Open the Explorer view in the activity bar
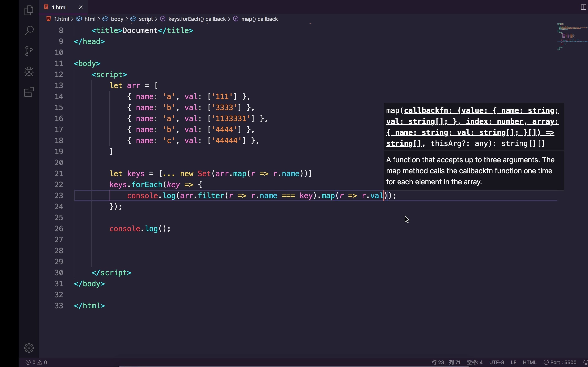This screenshot has width=588, height=367. (29, 10)
